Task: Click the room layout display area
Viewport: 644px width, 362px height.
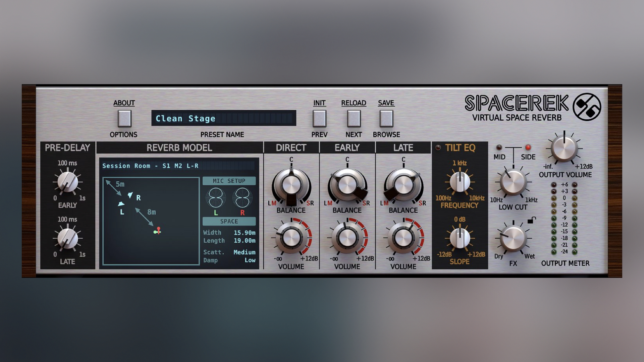Action: pos(151,221)
